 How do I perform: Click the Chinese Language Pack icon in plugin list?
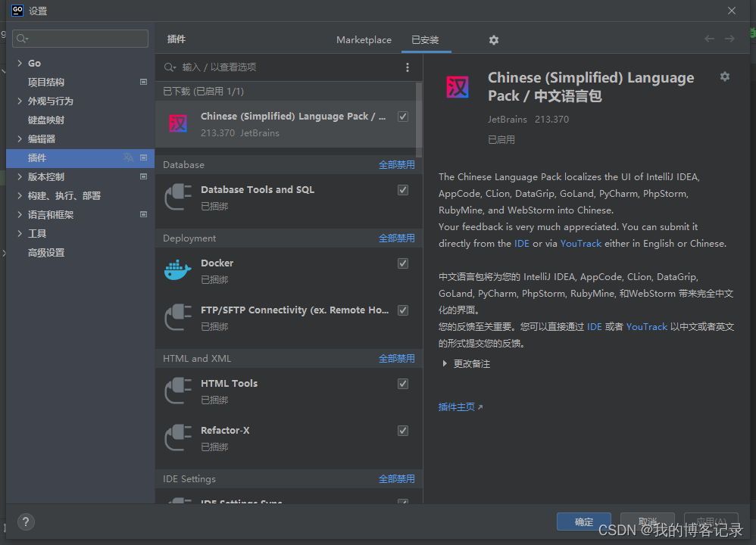[178, 124]
